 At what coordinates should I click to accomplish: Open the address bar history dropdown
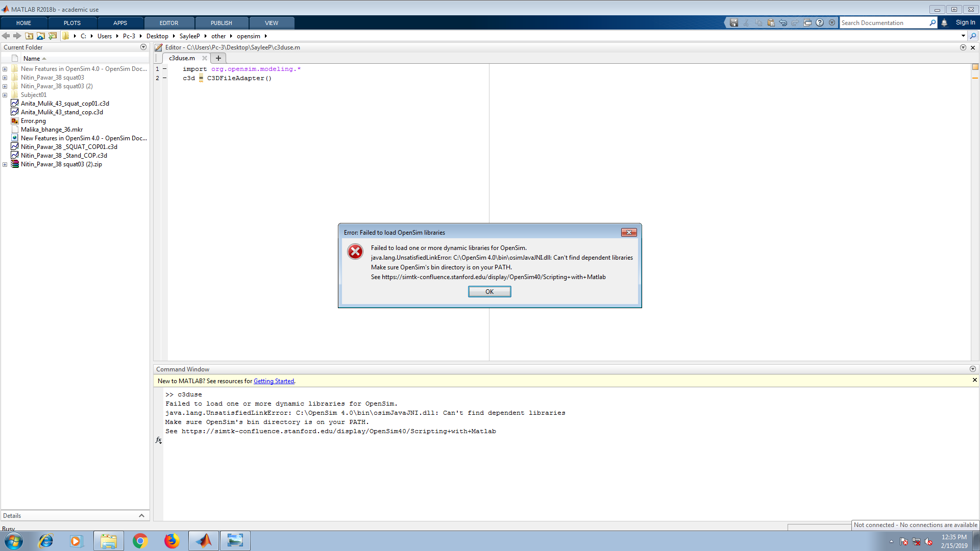click(x=963, y=36)
